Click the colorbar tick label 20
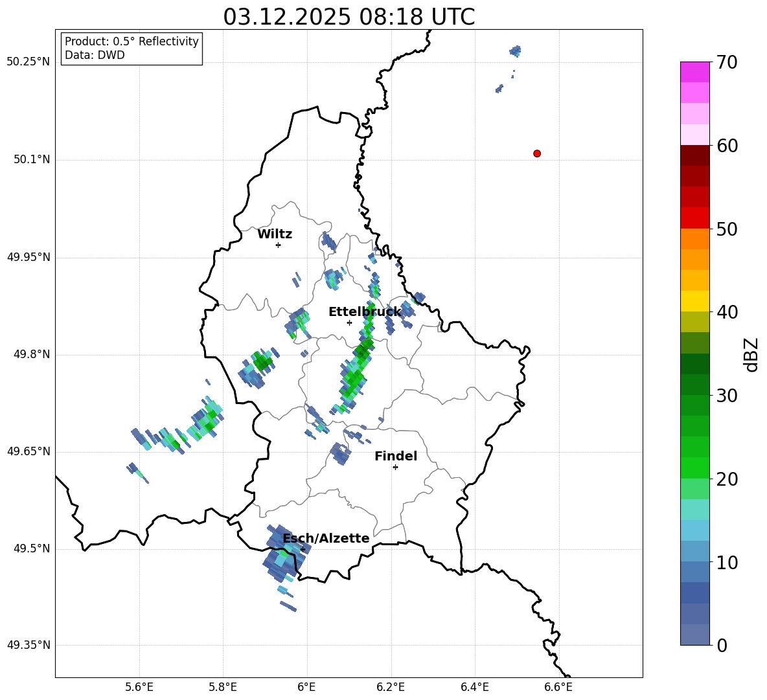This screenshot has height=700, width=767. pos(727,479)
